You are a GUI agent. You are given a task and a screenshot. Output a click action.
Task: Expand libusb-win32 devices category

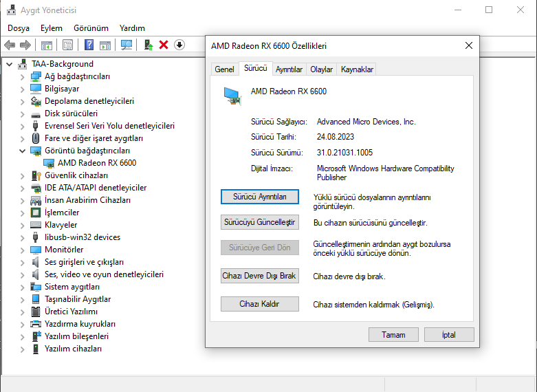tap(22, 237)
